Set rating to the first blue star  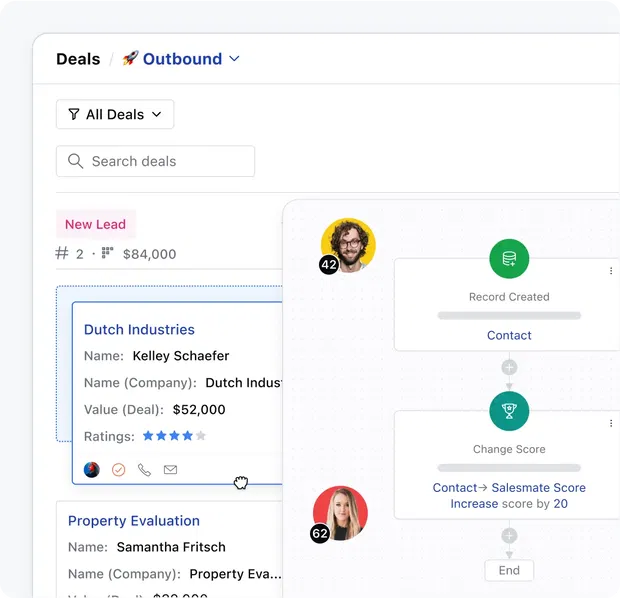click(148, 436)
